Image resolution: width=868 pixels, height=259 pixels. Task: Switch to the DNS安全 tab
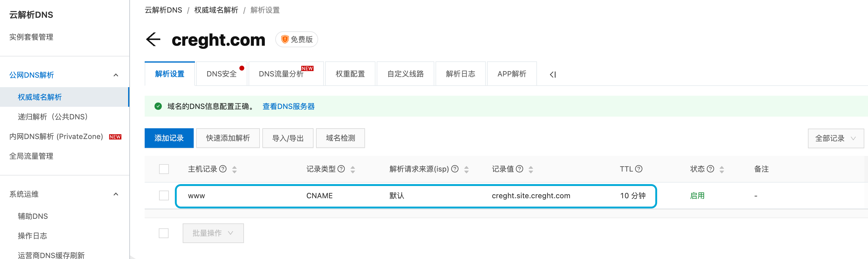[222, 74]
